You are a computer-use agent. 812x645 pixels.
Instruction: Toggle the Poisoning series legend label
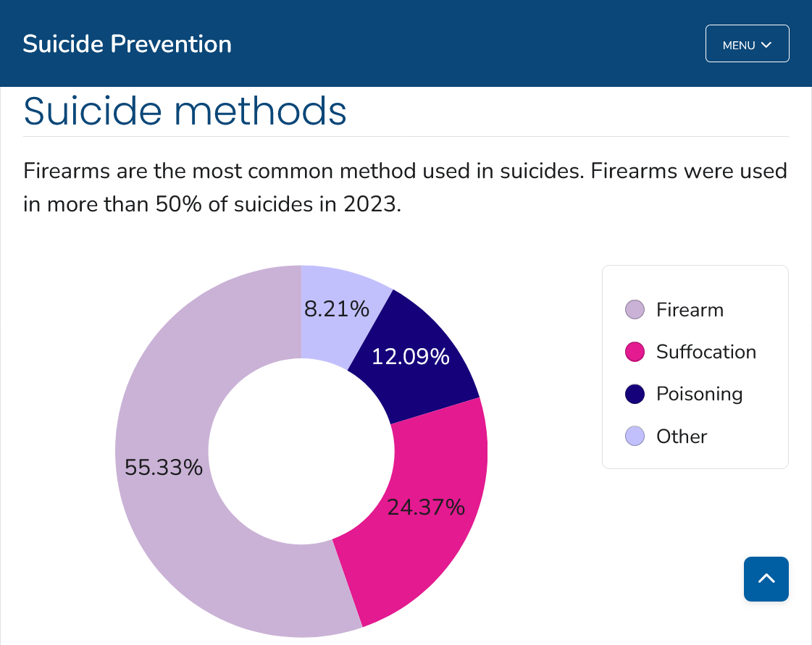[699, 394]
